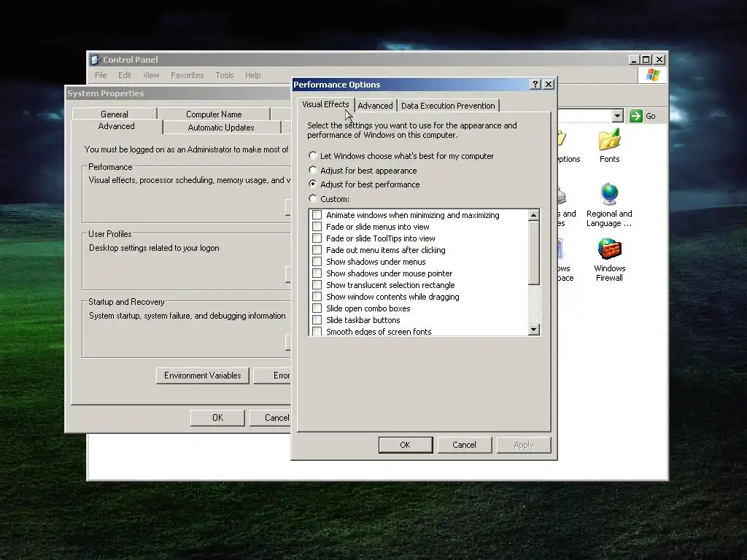Switch to the Visual Effects tab

click(325, 104)
